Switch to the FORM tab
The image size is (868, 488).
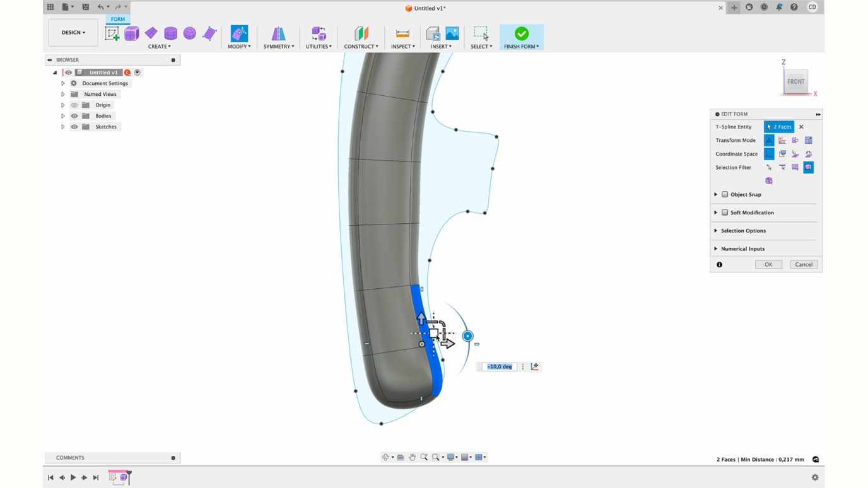(117, 19)
